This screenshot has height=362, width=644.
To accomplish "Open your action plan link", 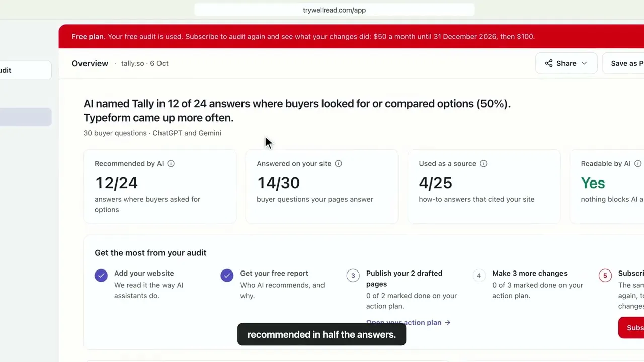I will (x=408, y=322).
